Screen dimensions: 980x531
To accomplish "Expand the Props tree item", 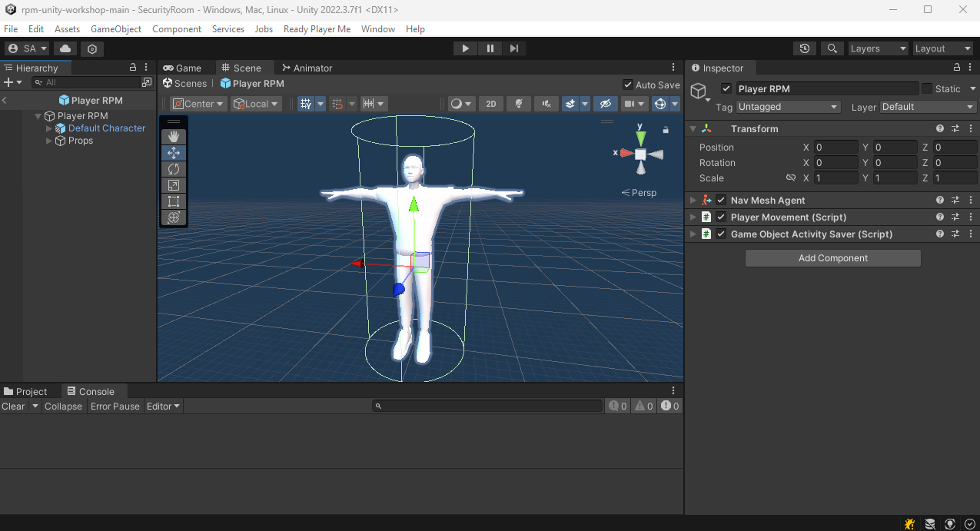I will (50, 141).
